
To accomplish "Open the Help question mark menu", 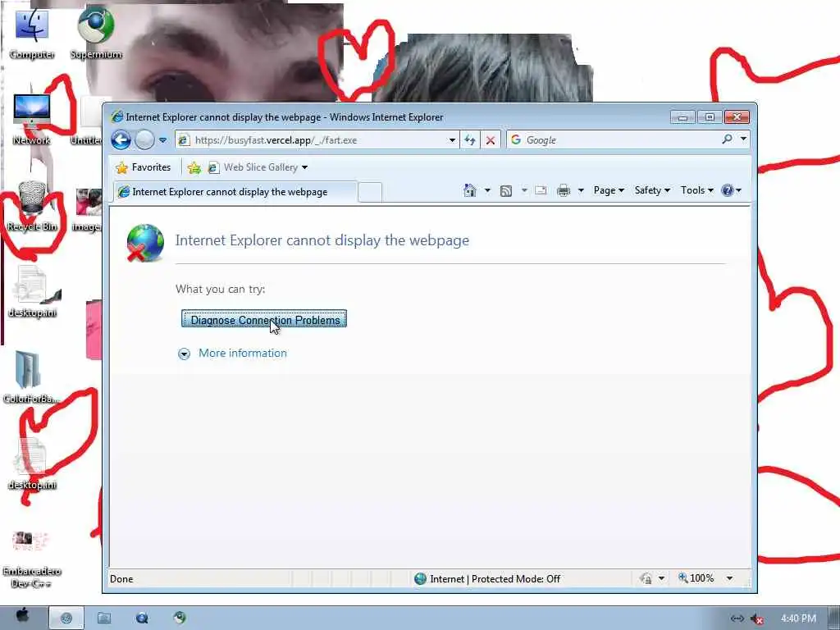I will click(731, 190).
